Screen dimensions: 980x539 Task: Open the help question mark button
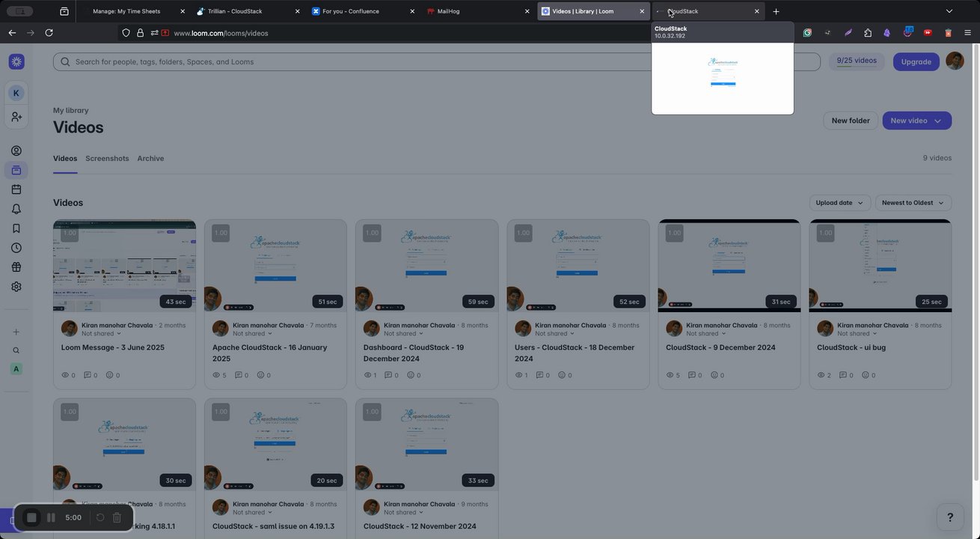click(x=950, y=517)
